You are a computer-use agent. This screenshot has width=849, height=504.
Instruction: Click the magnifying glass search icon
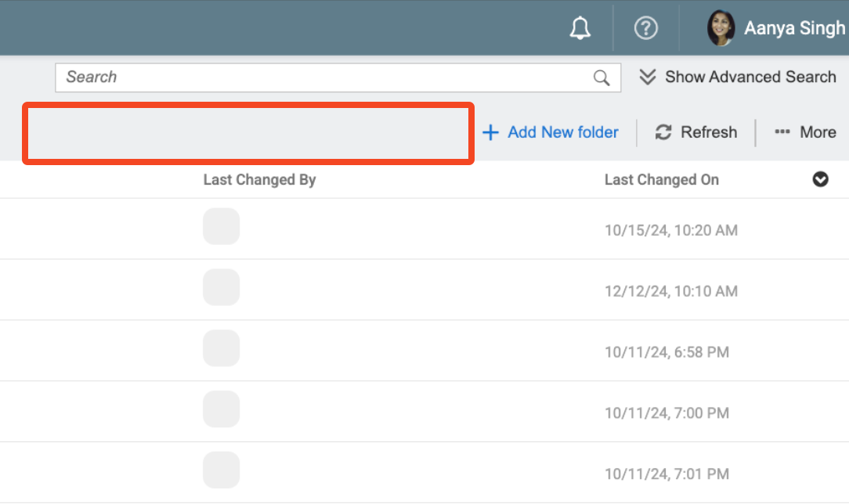coord(602,77)
